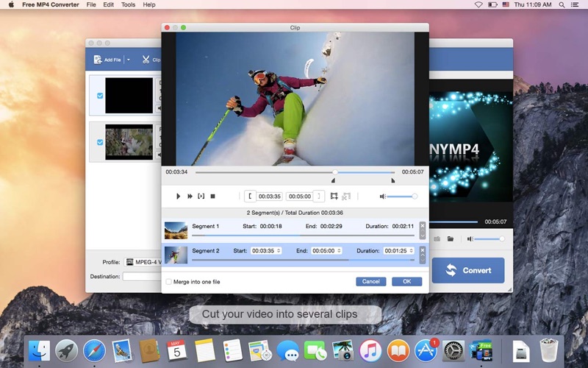
Task: Open App Store from the Dock
Action: click(426, 351)
